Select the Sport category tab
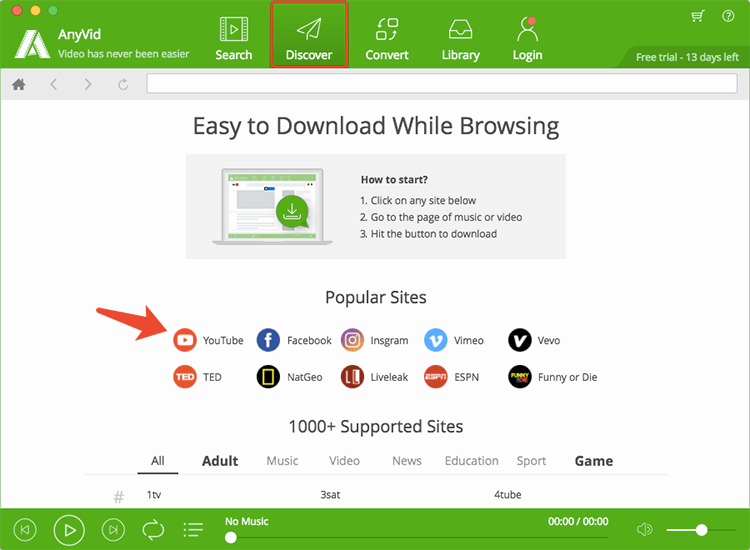Screen dimensions: 750x550 531,461
